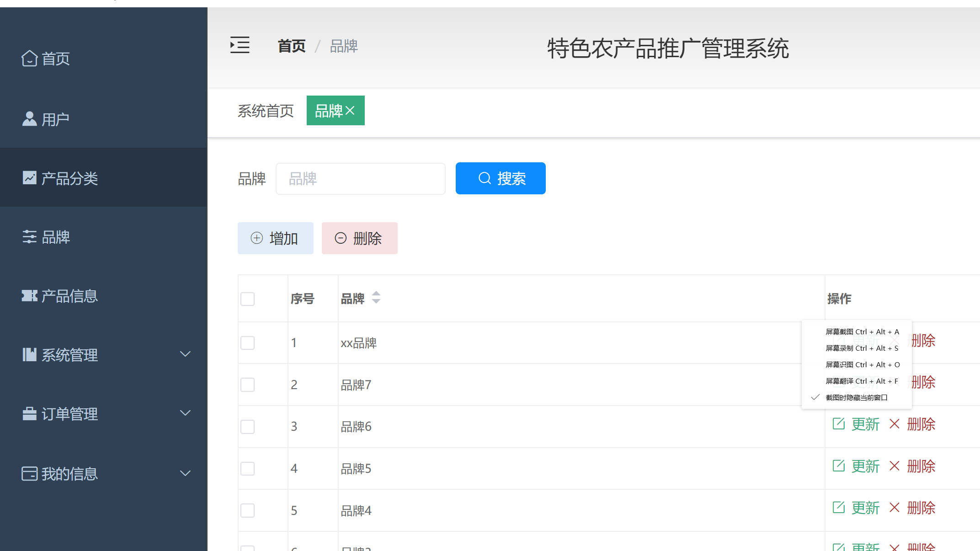Choose 屏幕截图 Ctrl+Alt+A from popup menu
This screenshot has height=551, width=980.
[857, 332]
